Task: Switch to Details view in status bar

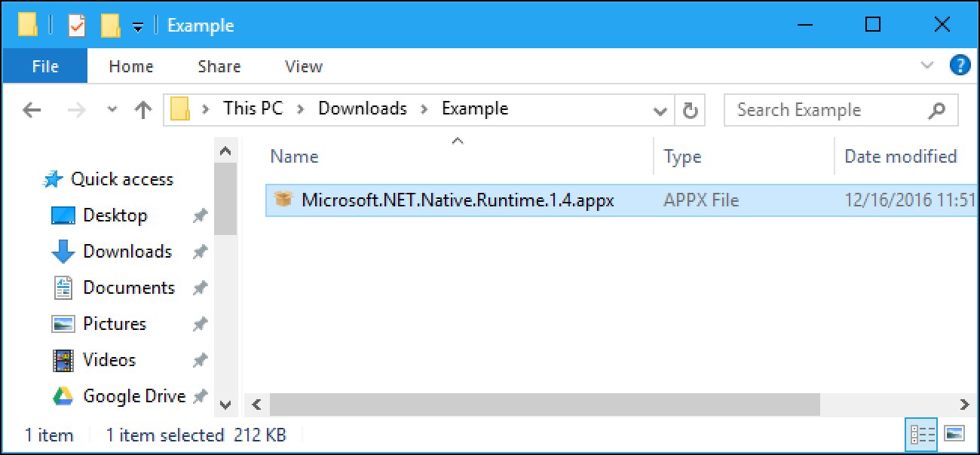Action: coord(922,434)
